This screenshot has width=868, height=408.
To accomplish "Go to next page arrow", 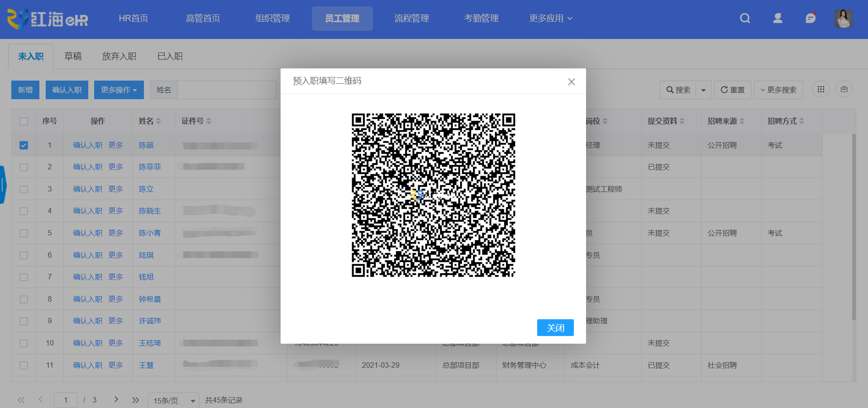I will coord(116,399).
